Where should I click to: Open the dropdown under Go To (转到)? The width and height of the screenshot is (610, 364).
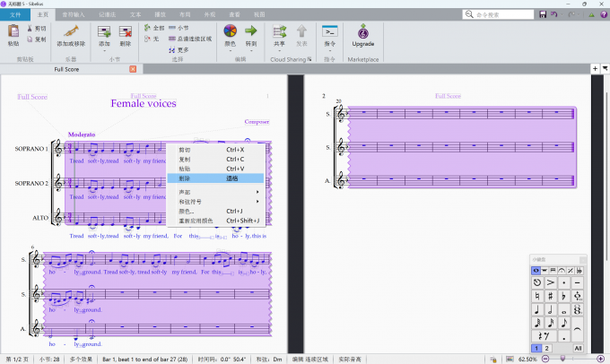[251, 50]
